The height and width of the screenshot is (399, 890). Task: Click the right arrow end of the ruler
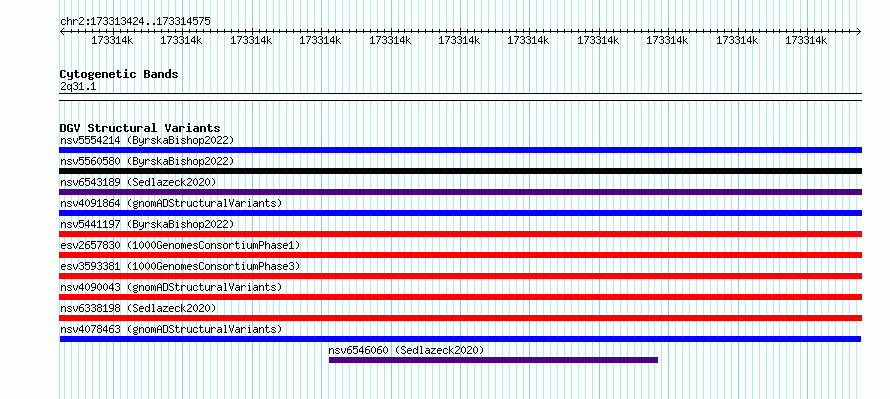point(859,31)
